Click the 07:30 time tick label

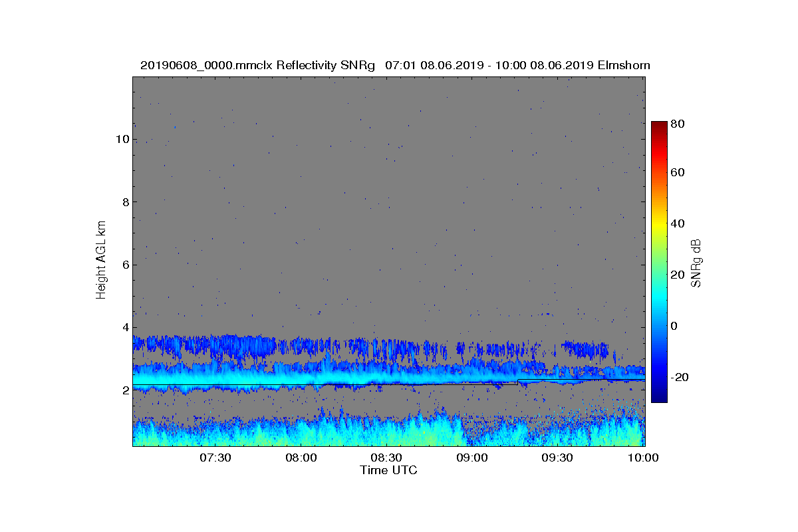click(x=215, y=458)
